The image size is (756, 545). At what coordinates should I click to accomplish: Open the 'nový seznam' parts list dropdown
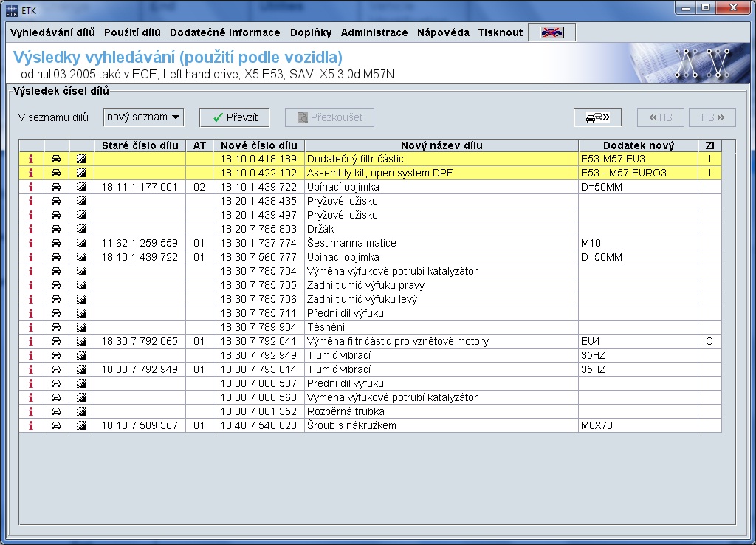click(x=143, y=117)
